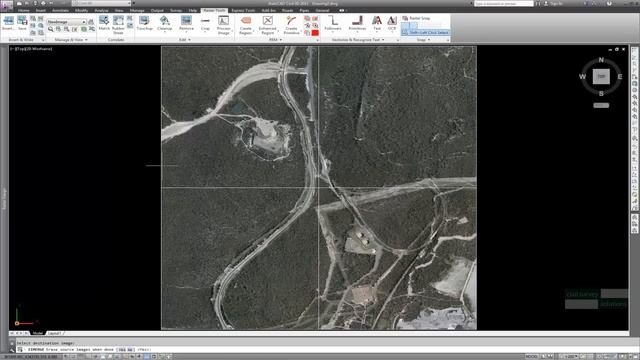
Task: Select the Model layout tab
Action: pyautogui.click(x=38, y=333)
